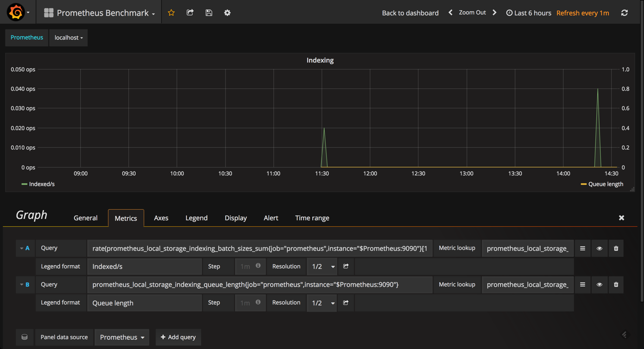Screen dimensions: 644x349
Task: Star the Prometheus Benchmark dashboard
Action: click(171, 12)
